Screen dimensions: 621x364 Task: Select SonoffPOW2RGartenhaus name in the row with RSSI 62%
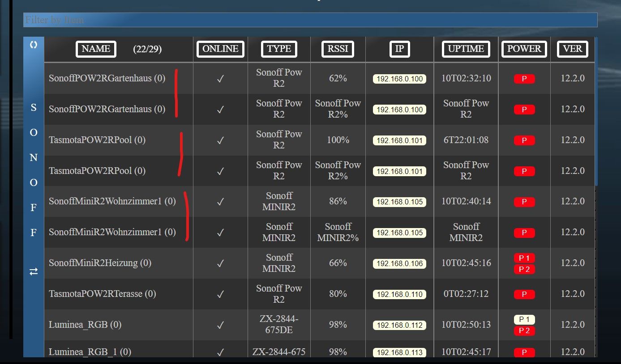[107, 78]
